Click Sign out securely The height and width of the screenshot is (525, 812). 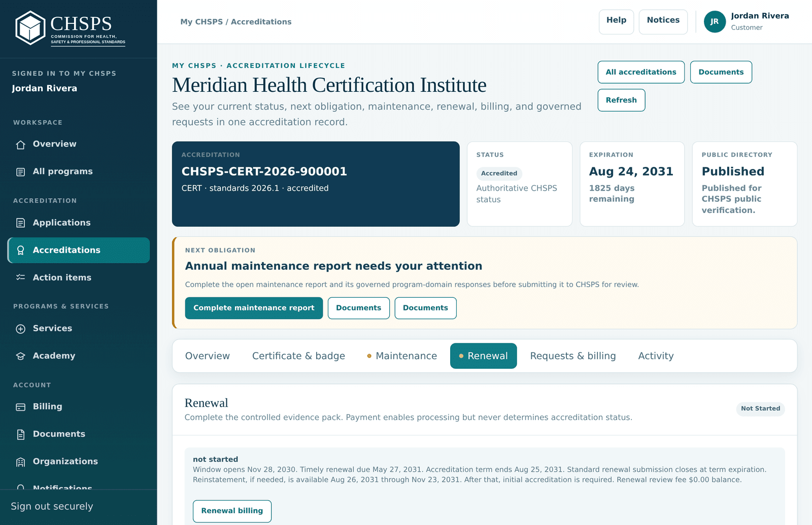coord(52,506)
